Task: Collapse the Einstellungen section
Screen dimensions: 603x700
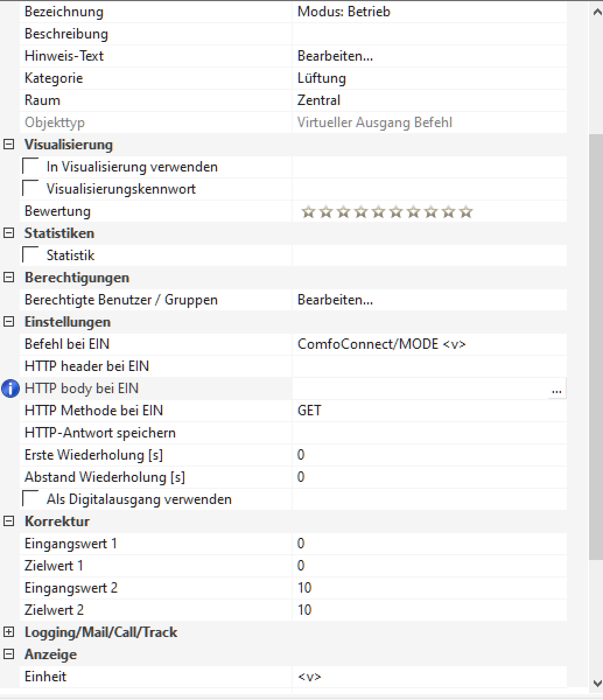Action: pyautogui.click(x=9, y=322)
